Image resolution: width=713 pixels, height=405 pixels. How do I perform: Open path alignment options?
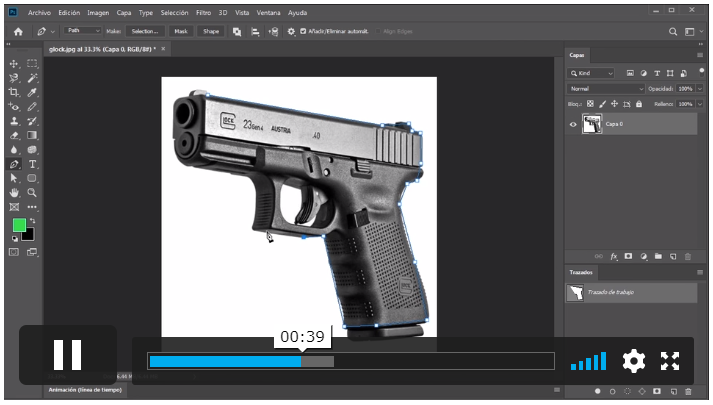coord(255,31)
